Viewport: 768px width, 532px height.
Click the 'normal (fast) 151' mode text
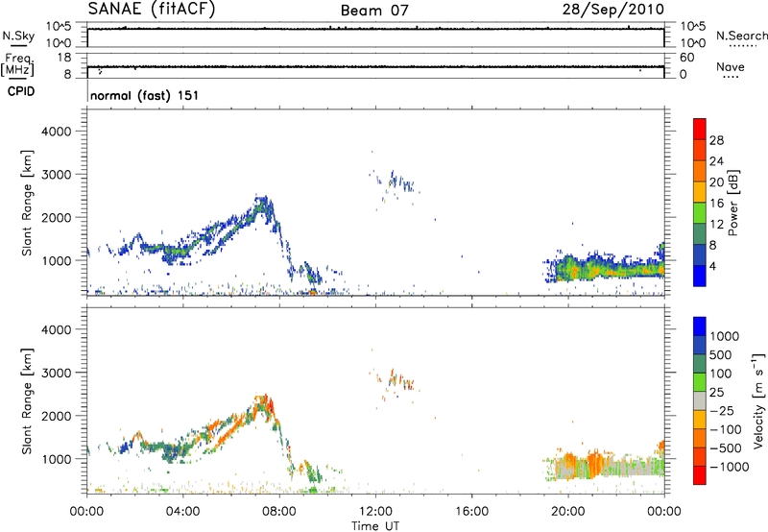[145, 95]
